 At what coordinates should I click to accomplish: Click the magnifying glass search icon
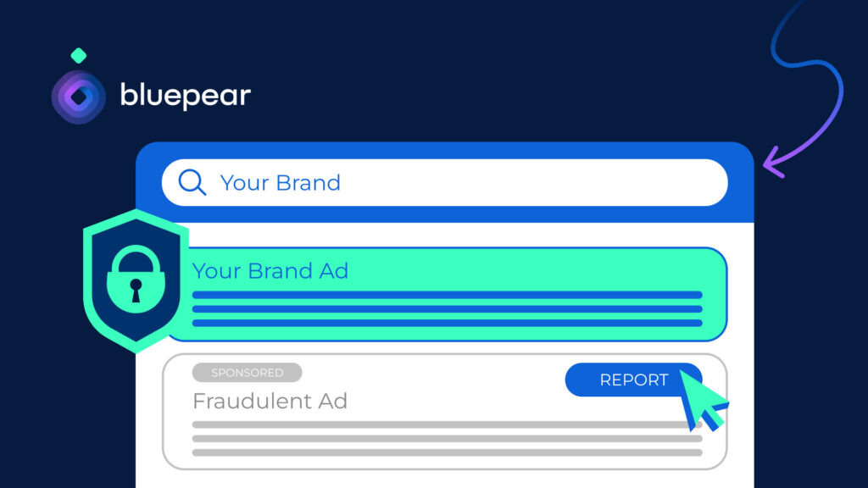pos(192,182)
